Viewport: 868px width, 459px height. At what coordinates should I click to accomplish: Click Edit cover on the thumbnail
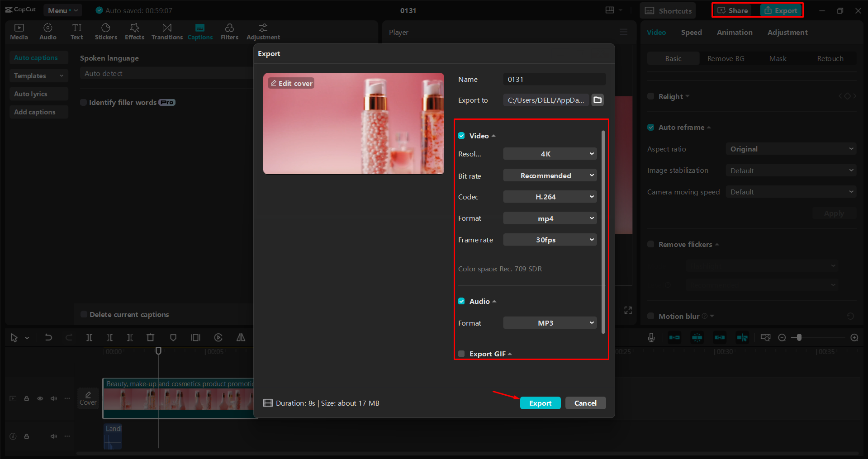[291, 83]
